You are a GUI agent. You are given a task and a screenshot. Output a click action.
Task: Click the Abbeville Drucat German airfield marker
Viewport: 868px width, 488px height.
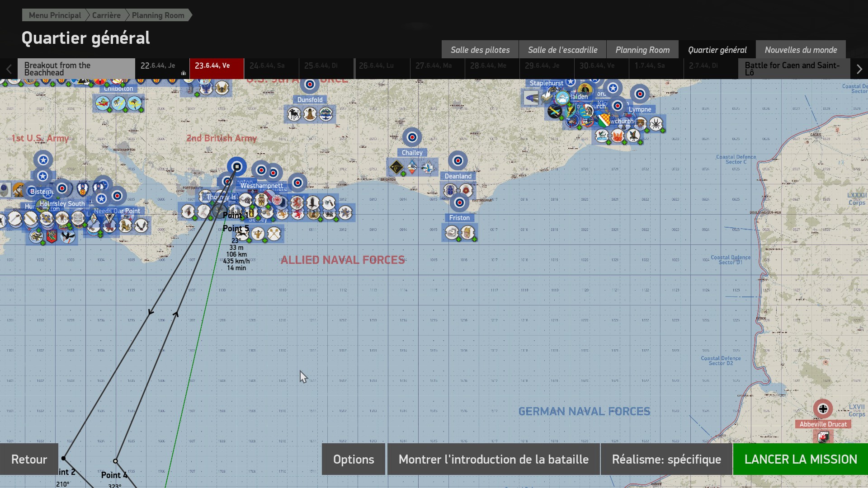[x=823, y=409]
